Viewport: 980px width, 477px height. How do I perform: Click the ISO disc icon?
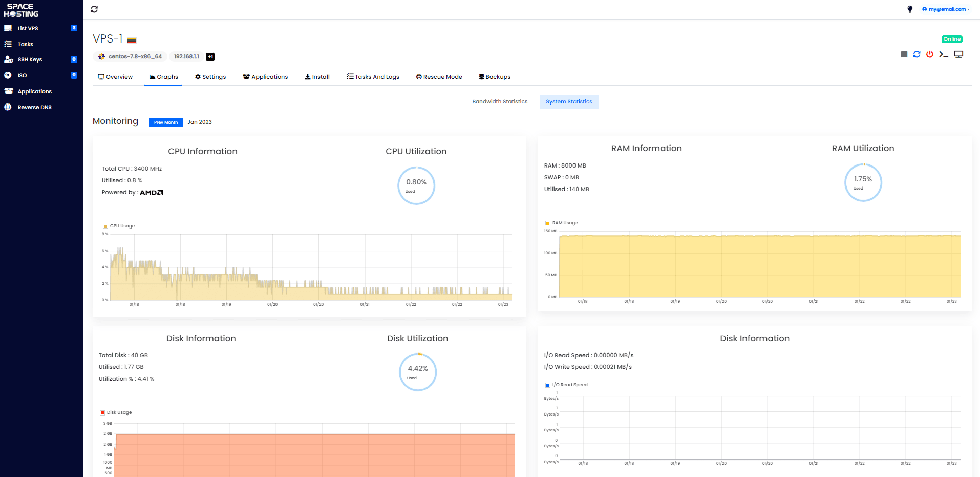click(x=8, y=75)
